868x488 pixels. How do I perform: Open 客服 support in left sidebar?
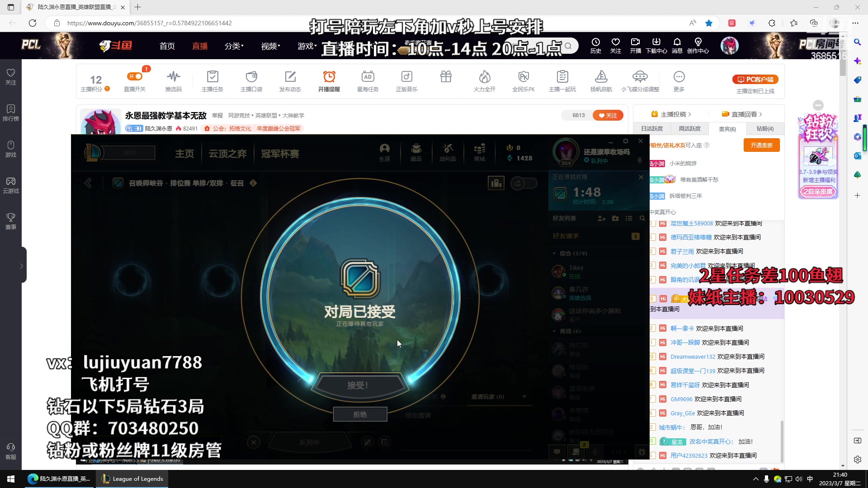click(11, 451)
